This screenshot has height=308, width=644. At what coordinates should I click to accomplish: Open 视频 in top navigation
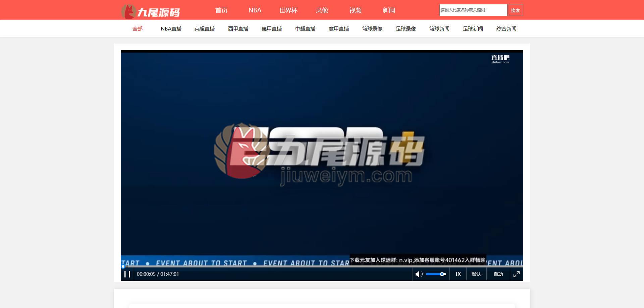tap(356, 10)
